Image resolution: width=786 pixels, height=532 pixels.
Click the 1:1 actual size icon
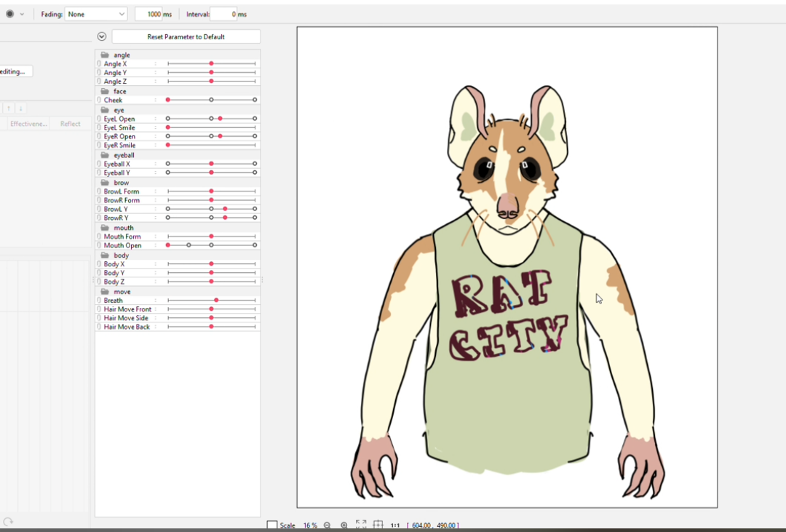(395, 525)
